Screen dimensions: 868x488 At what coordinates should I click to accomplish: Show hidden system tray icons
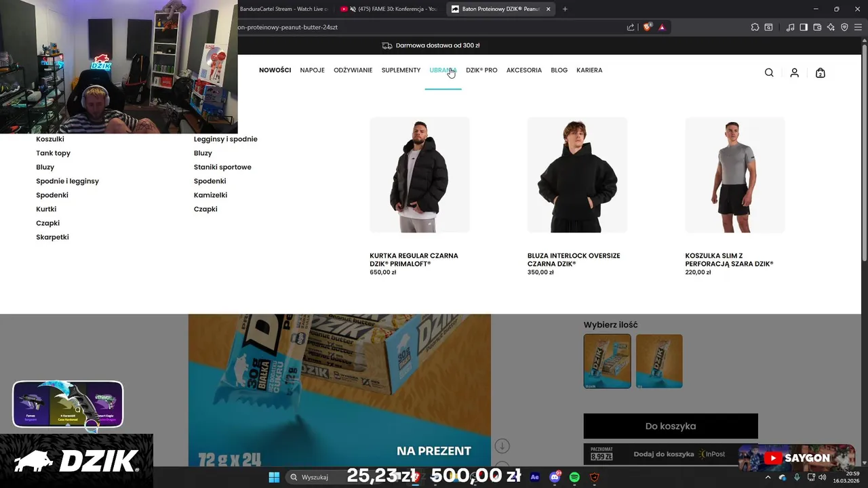pyautogui.click(x=768, y=477)
